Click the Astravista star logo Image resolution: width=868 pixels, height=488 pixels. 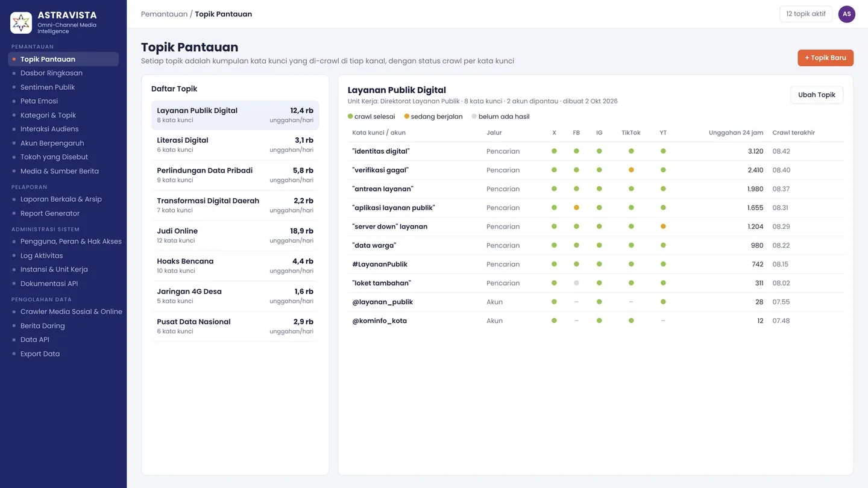tap(21, 23)
